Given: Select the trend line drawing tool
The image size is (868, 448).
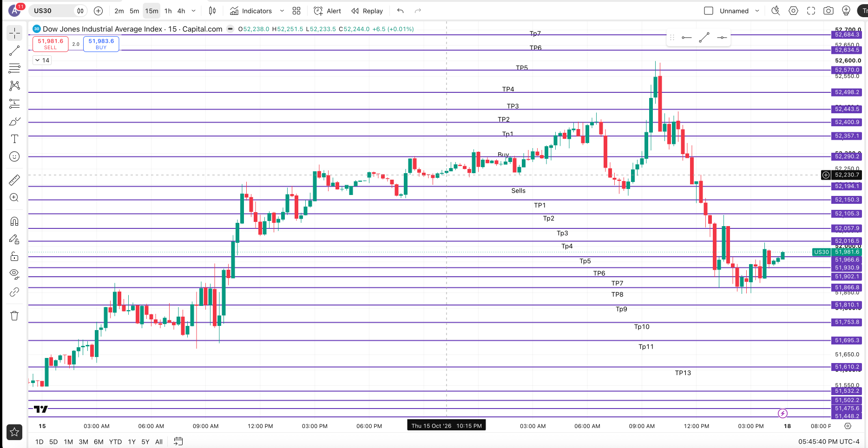Looking at the screenshot, I should pyautogui.click(x=14, y=51).
